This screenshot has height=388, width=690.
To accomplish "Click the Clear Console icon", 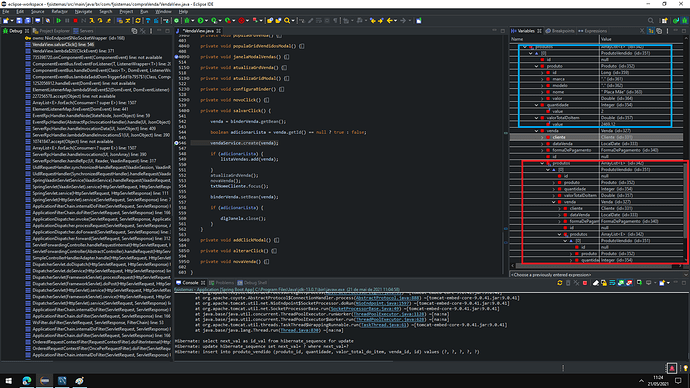I will point(596,283).
